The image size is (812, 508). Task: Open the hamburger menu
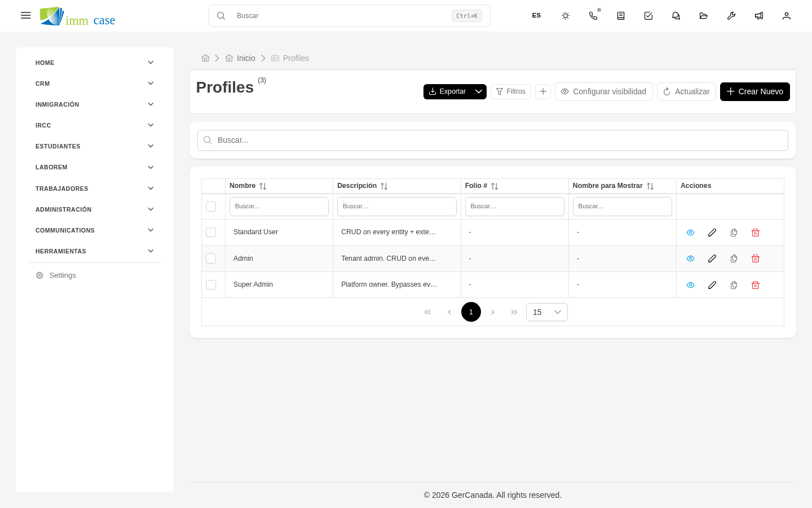(25, 16)
